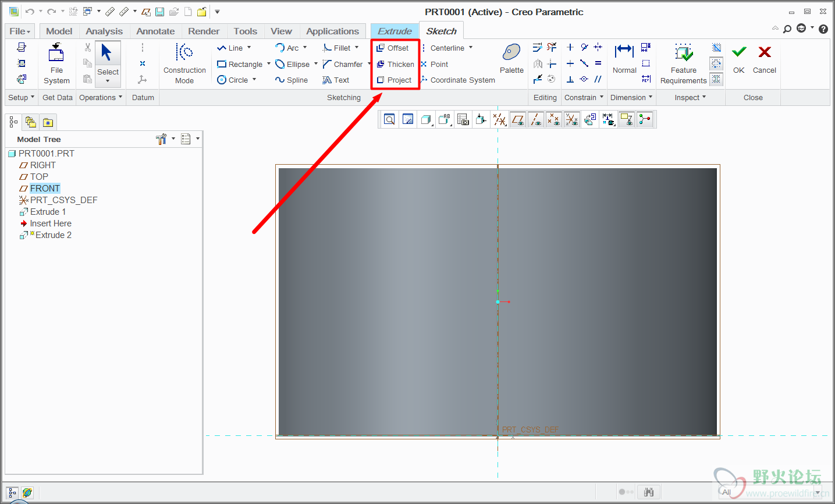Viewport: 835px width, 504px height.
Task: Click the Save icon in quick access bar
Action: click(159, 12)
